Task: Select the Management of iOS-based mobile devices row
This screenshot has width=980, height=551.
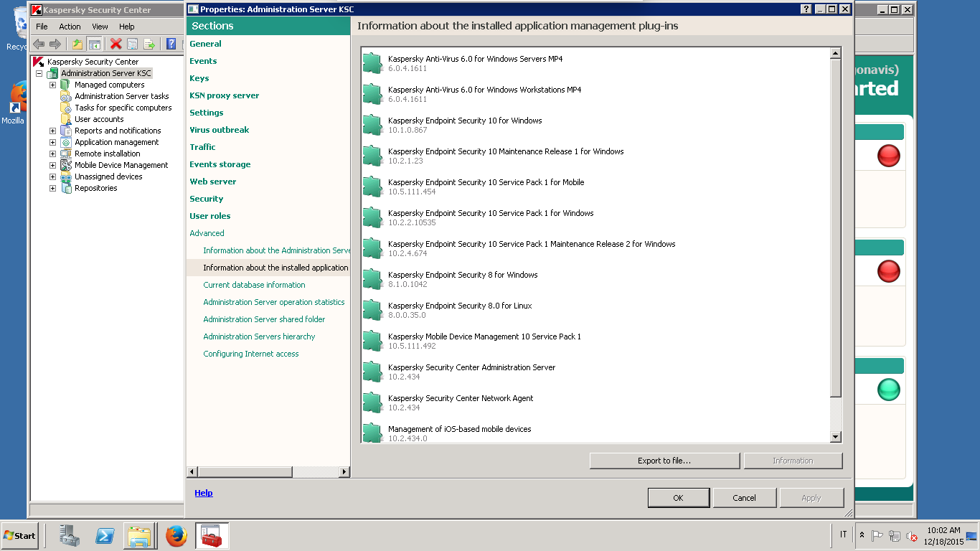Action: 595,433
